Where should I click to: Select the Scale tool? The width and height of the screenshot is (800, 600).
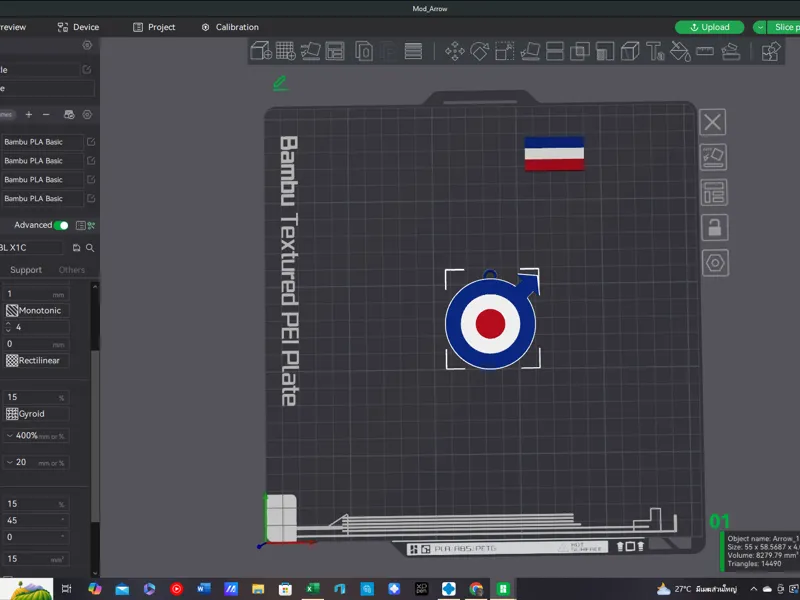point(505,52)
